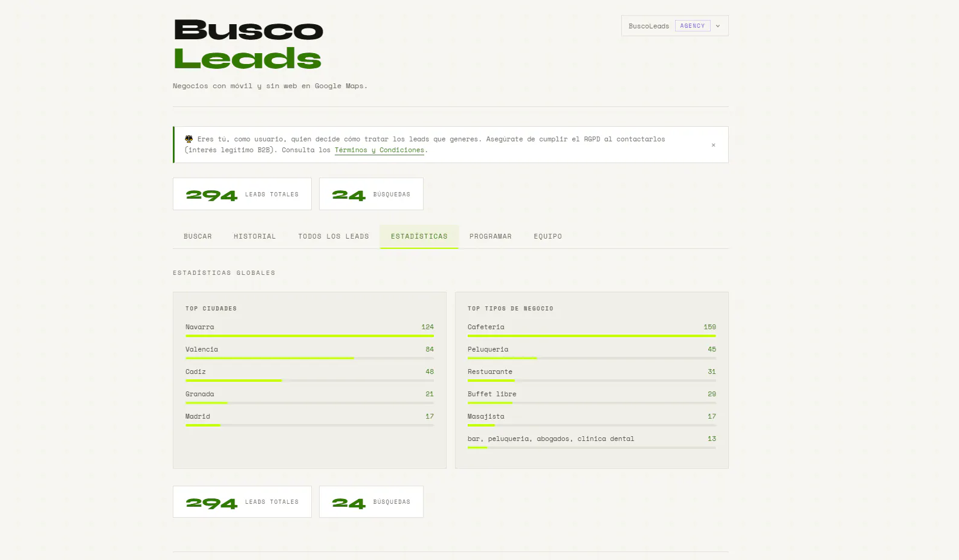Click the tagline about Google Maps businesses
The image size is (959, 560).
pyautogui.click(x=270, y=86)
